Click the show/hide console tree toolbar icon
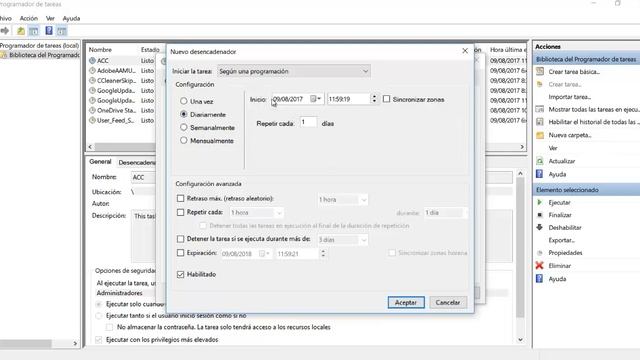This screenshot has width=640, height=360. 34,31
